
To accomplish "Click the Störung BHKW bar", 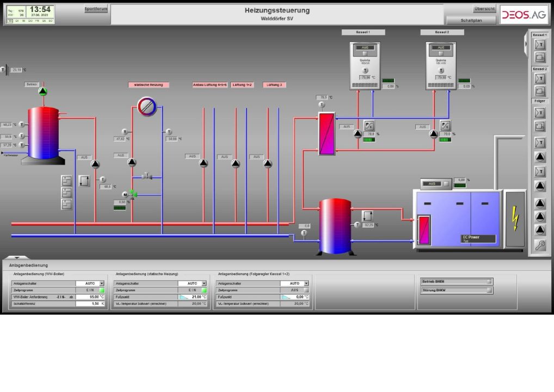I will [x=457, y=290].
